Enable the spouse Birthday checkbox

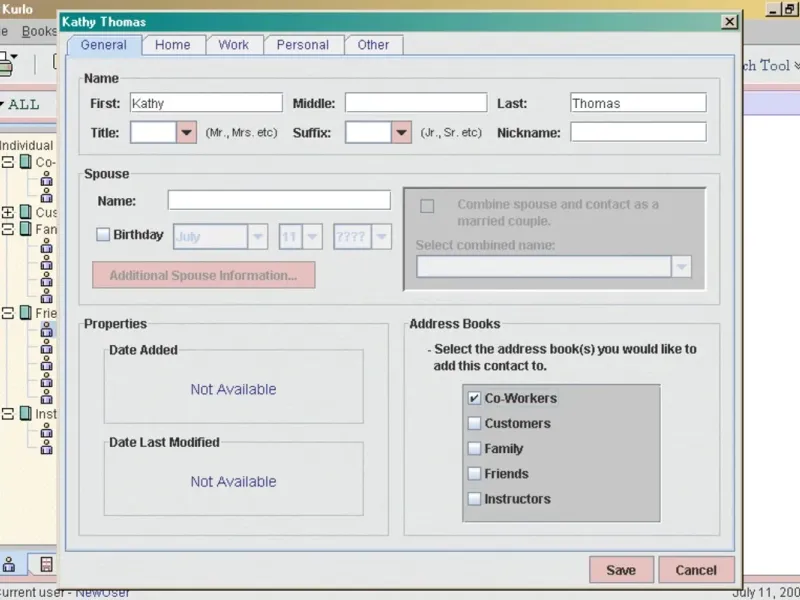coord(103,235)
